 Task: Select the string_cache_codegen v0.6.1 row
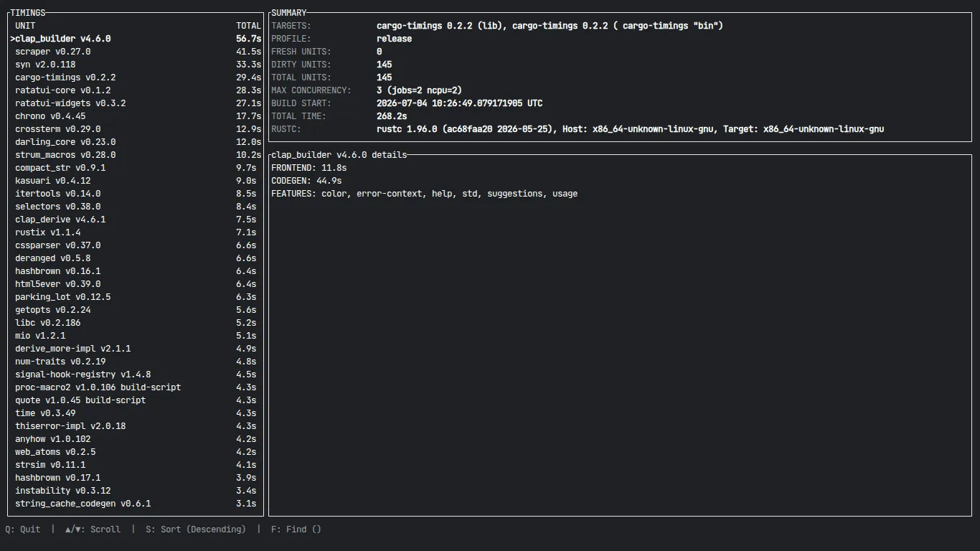pos(136,504)
